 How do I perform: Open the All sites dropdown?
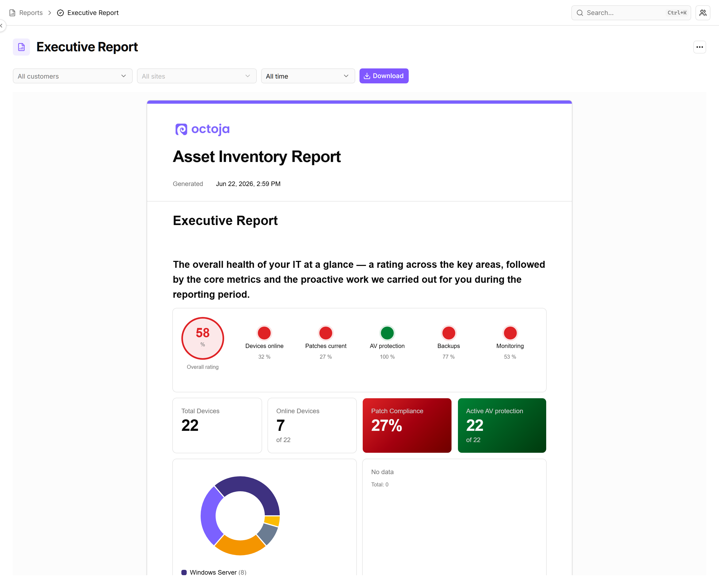coord(197,76)
